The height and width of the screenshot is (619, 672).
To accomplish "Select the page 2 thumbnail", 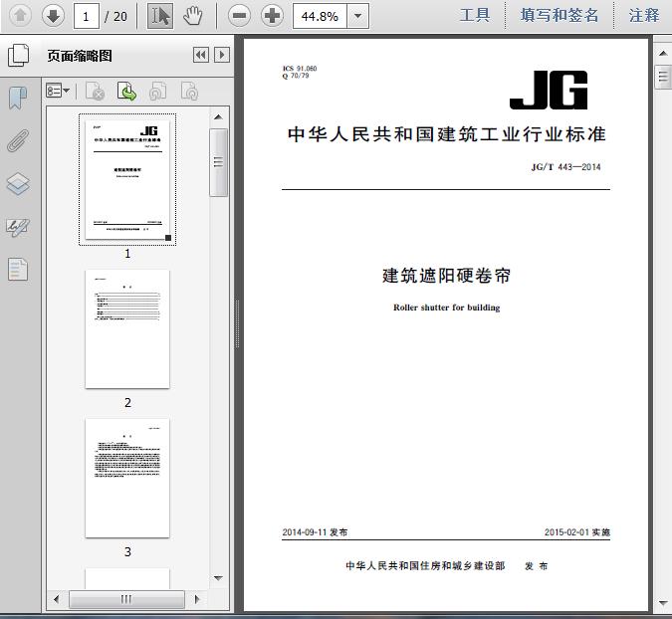I will tap(127, 329).
